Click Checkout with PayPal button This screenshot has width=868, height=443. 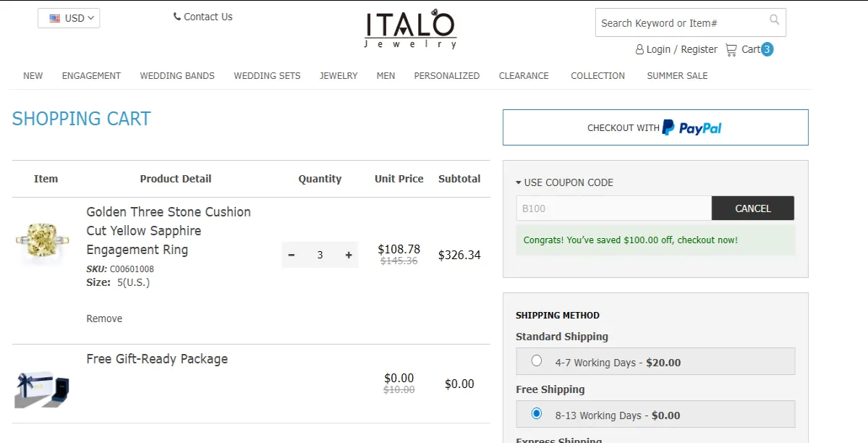655,127
